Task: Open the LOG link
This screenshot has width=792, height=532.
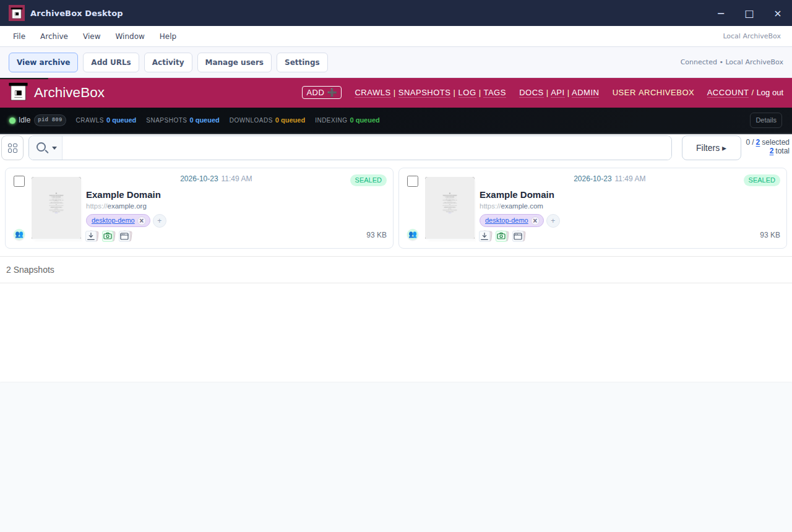Action: coord(467,93)
